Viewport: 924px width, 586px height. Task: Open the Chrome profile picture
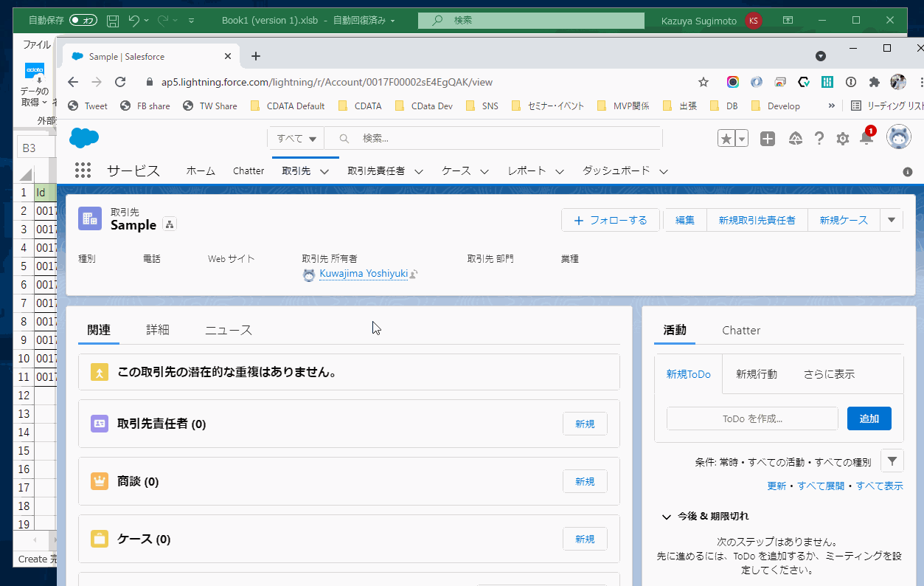click(898, 82)
